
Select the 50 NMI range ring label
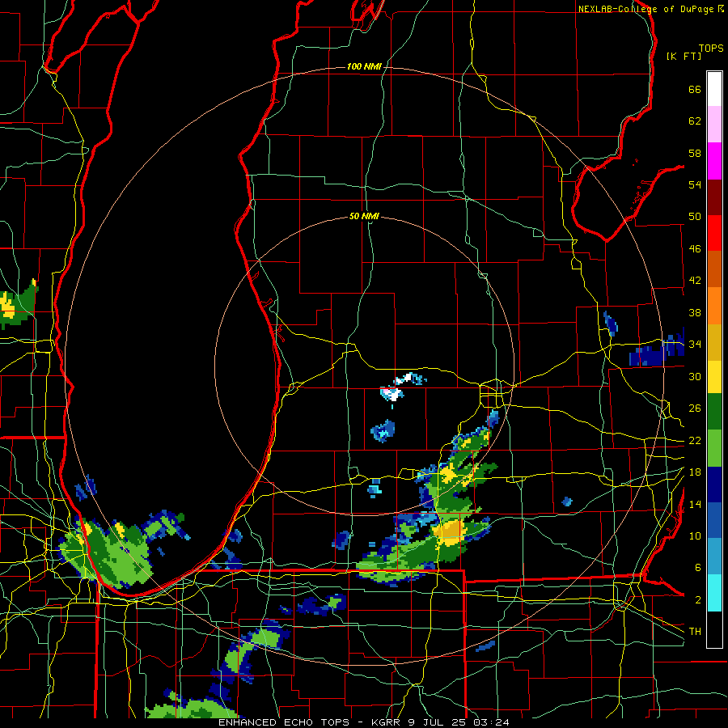point(364,216)
